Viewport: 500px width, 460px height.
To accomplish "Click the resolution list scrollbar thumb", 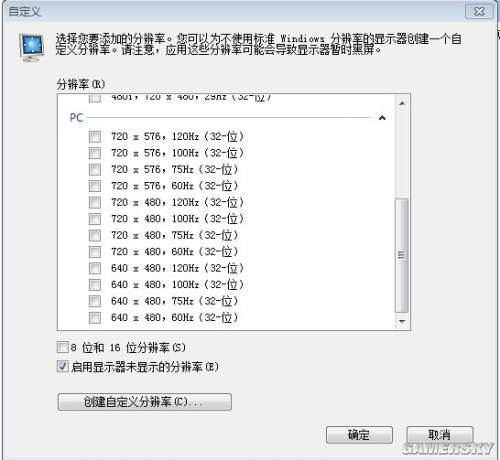I will [x=402, y=256].
